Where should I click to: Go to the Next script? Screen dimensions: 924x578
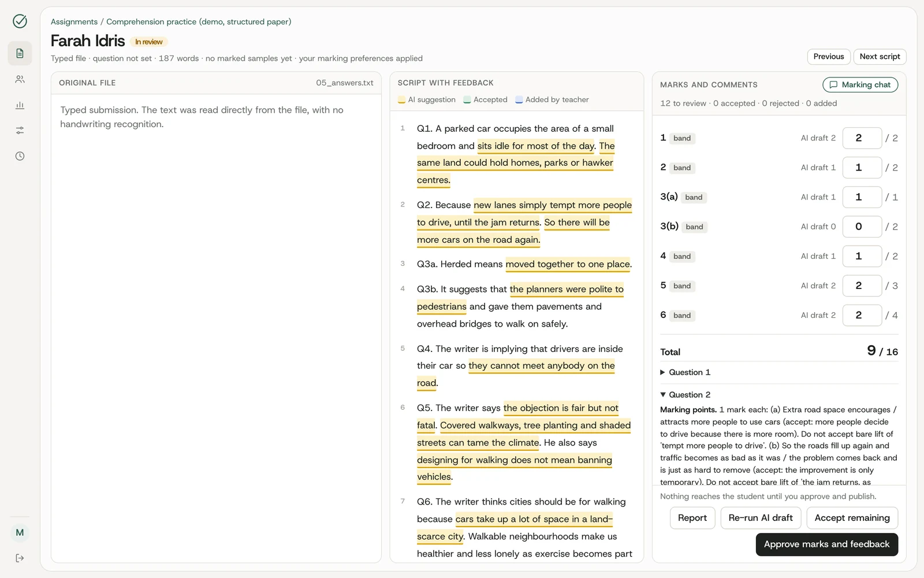coord(880,57)
